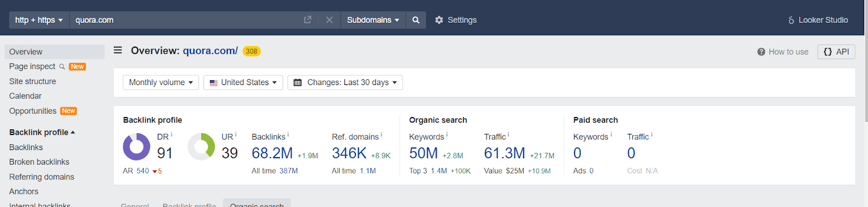Image resolution: width=868 pixels, height=207 pixels.
Task: Open Changes: Last 30 days selector
Action: coord(345,82)
